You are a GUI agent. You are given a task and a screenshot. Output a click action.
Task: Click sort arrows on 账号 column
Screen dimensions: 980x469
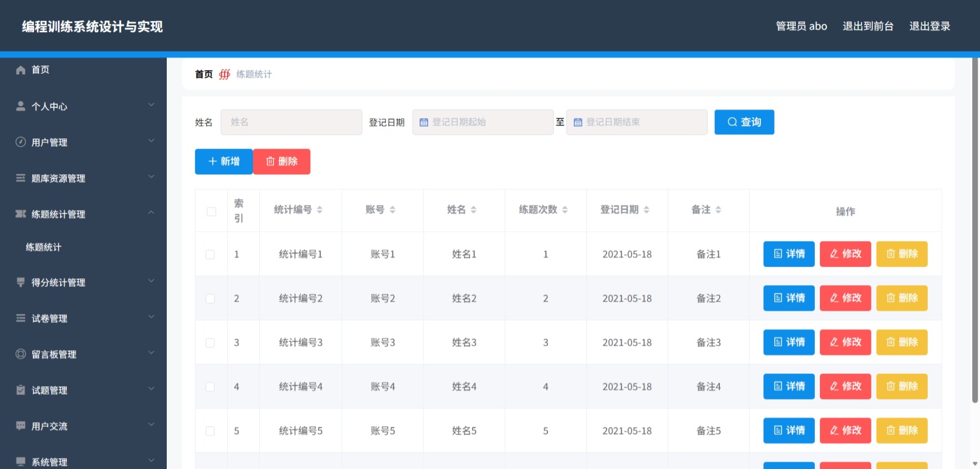392,209
